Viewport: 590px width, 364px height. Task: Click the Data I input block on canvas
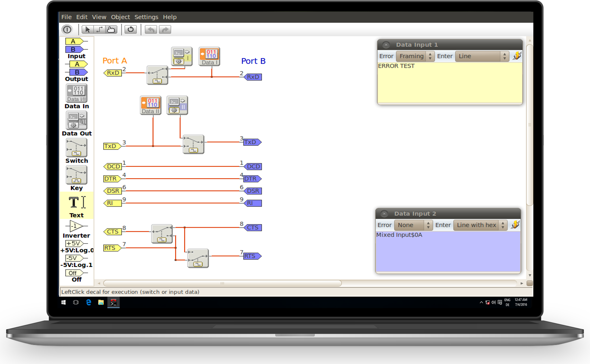pyautogui.click(x=209, y=57)
